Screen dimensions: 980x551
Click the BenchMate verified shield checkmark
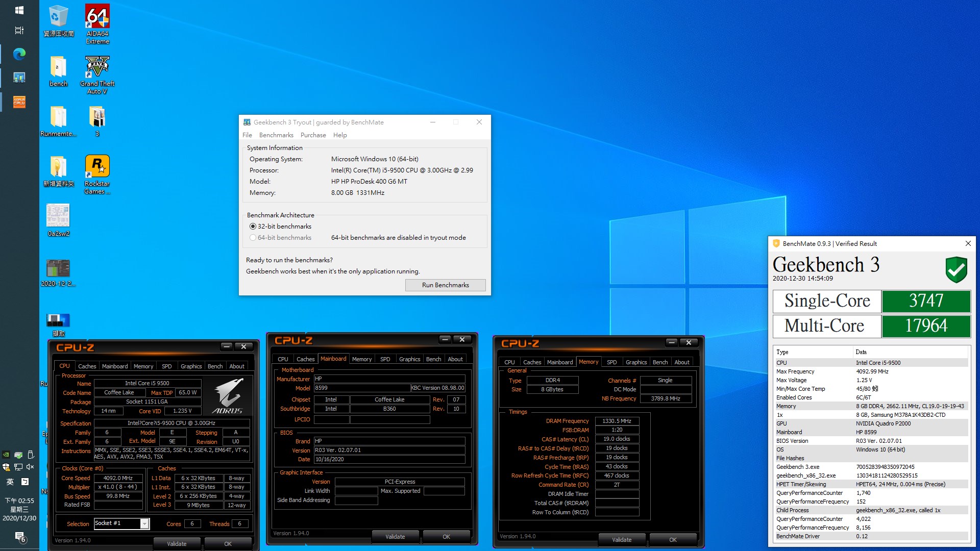(956, 270)
